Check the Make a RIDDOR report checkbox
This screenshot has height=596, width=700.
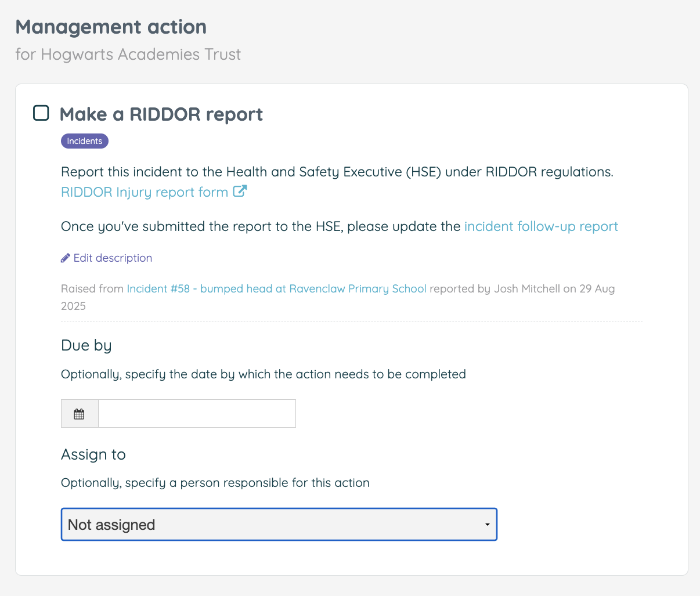point(41,113)
